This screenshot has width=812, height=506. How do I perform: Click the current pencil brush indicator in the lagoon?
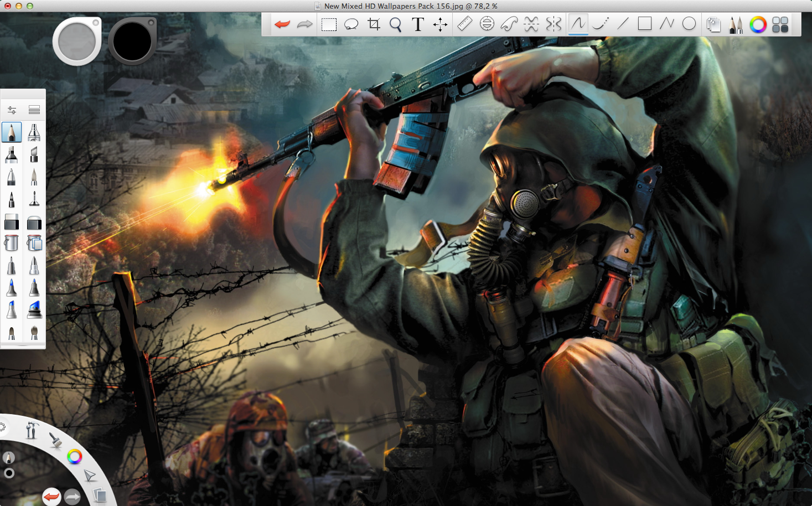pyautogui.click(x=8, y=457)
